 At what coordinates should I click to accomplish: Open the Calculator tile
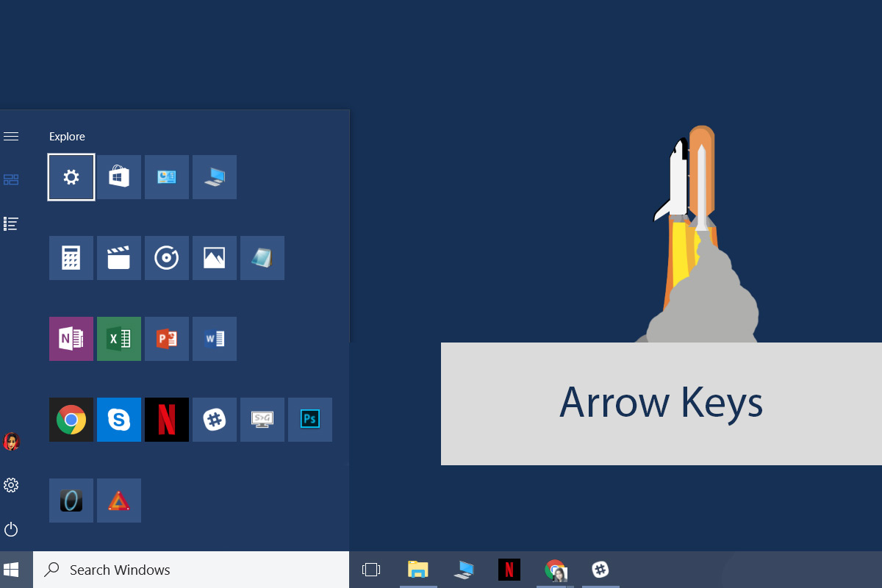point(71,258)
